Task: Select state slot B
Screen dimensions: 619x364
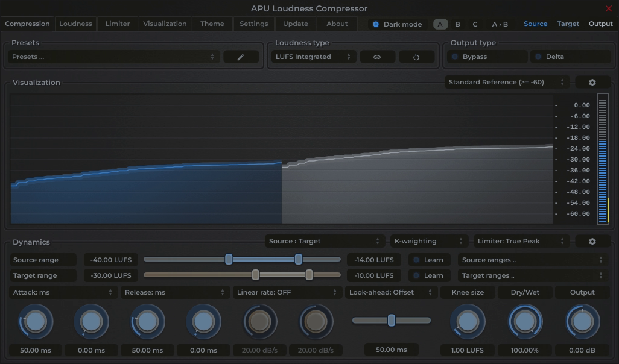Action: pos(457,24)
